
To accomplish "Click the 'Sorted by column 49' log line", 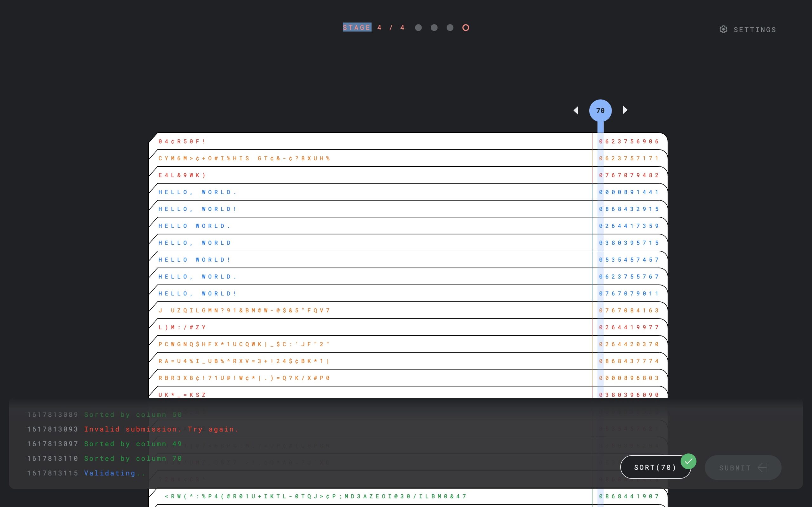I will [133, 444].
